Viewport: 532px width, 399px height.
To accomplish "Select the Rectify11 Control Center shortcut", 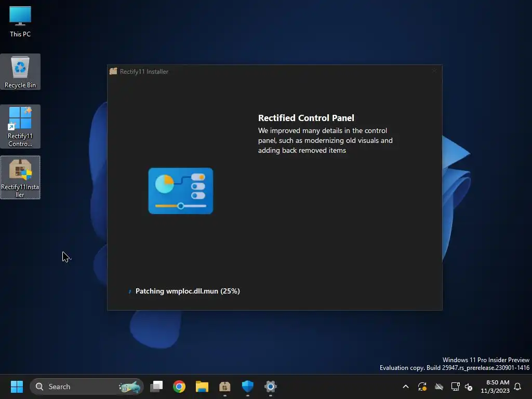I will [x=20, y=127].
